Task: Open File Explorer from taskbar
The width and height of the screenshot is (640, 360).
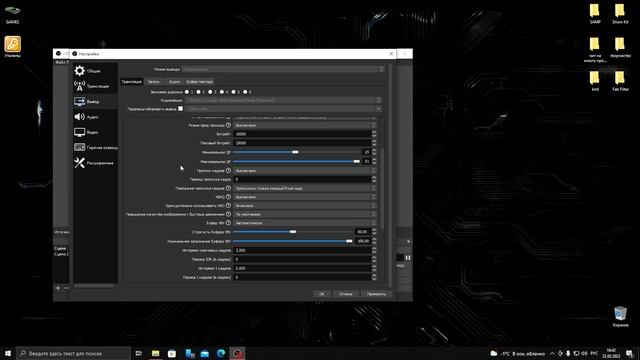Action: coord(156,353)
